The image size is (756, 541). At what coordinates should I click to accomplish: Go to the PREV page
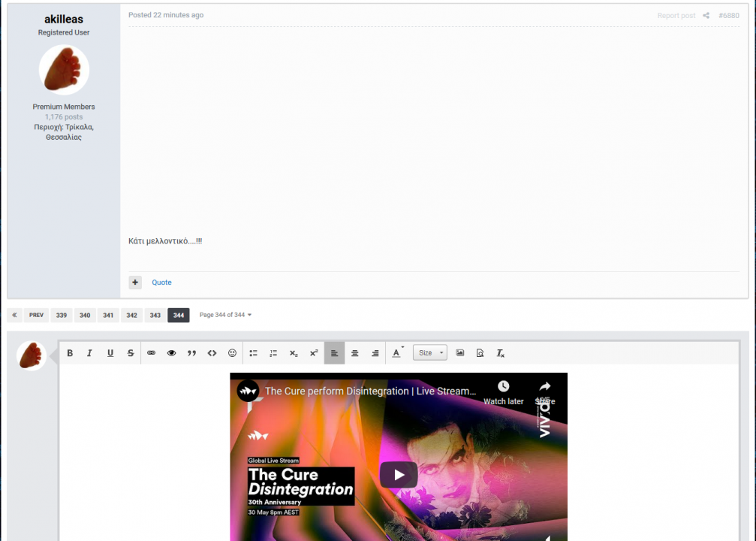coord(36,315)
